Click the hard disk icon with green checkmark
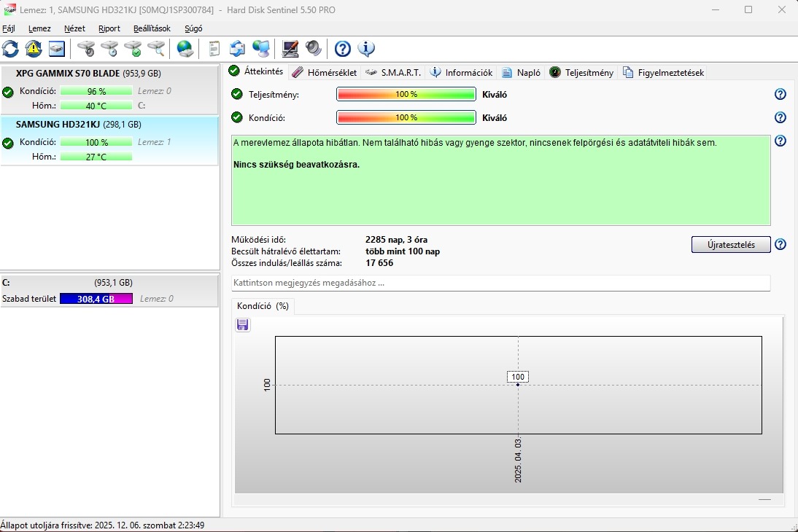The height and width of the screenshot is (532, 798). [x=133, y=49]
